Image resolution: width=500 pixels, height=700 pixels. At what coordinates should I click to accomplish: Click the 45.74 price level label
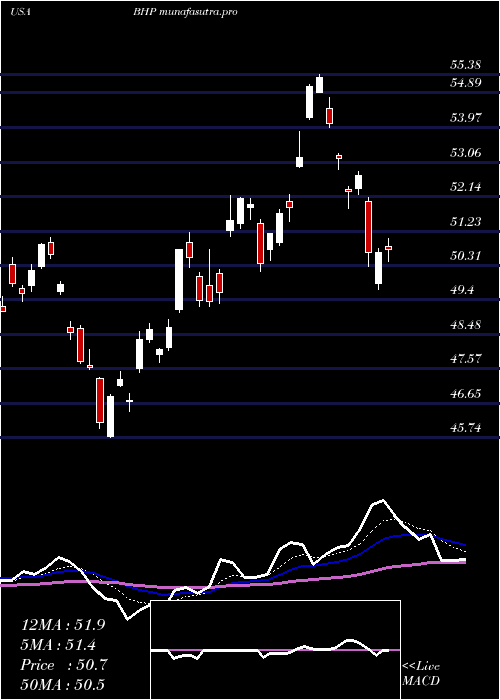465,428
